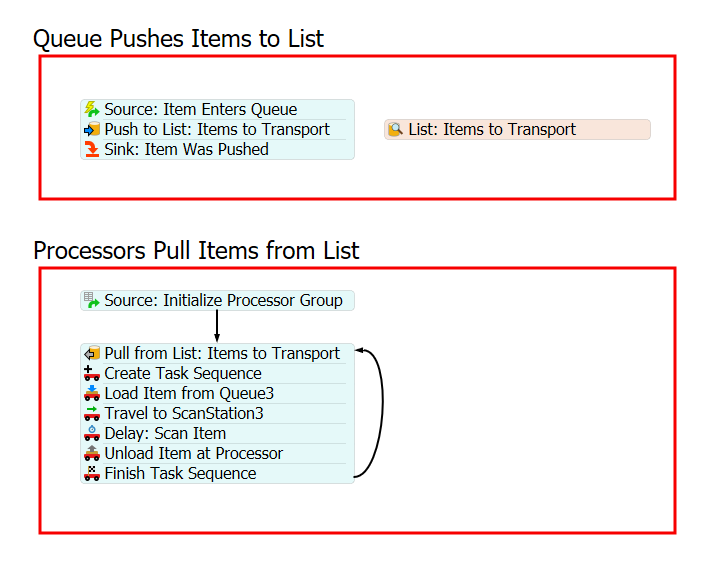The height and width of the screenshot is (586, 720).
Task: Click the Sink: Item Was Pushed icon
Action: tap(92, 150)
